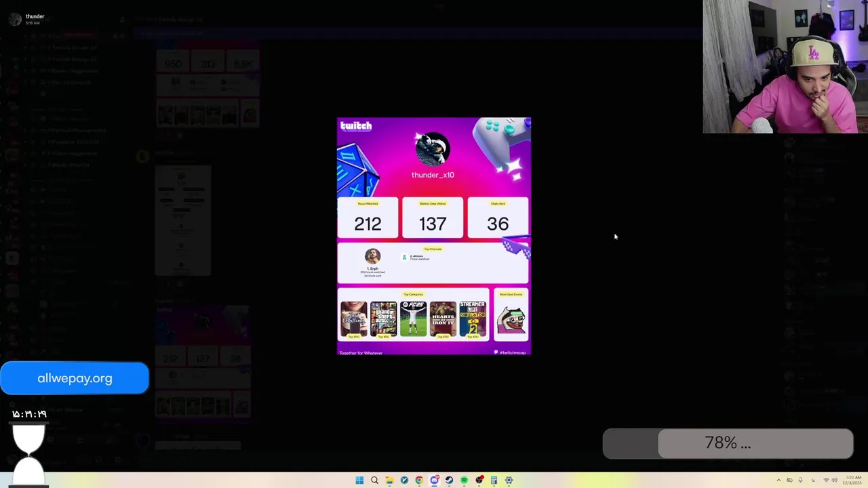The width and height of the screenshot is (868, 488).
Task: Click the Hours Watched 212 card
Action: 368,218
